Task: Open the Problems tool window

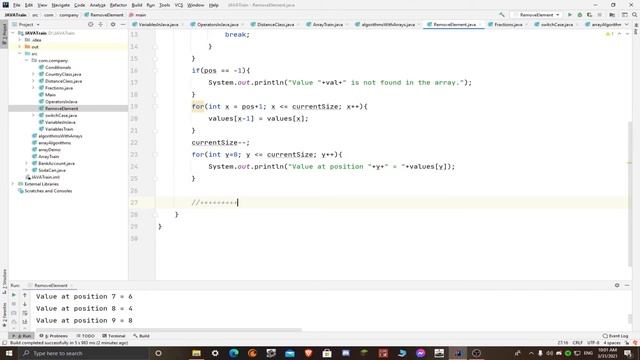Action: point(54,336)
